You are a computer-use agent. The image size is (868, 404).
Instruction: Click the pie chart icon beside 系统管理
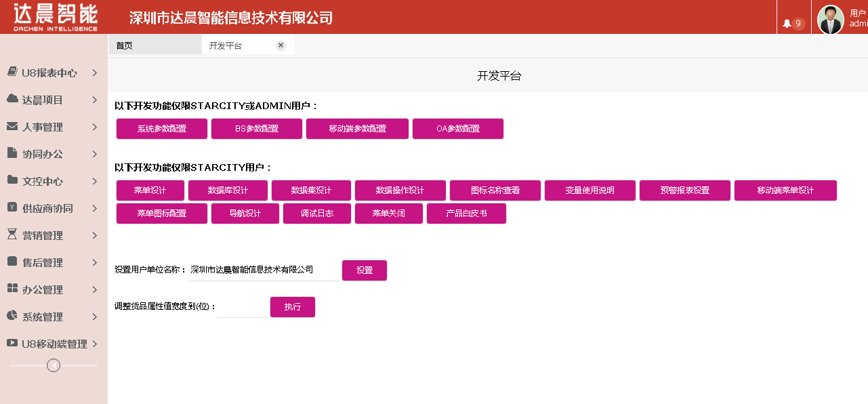[x=12, y=316]
